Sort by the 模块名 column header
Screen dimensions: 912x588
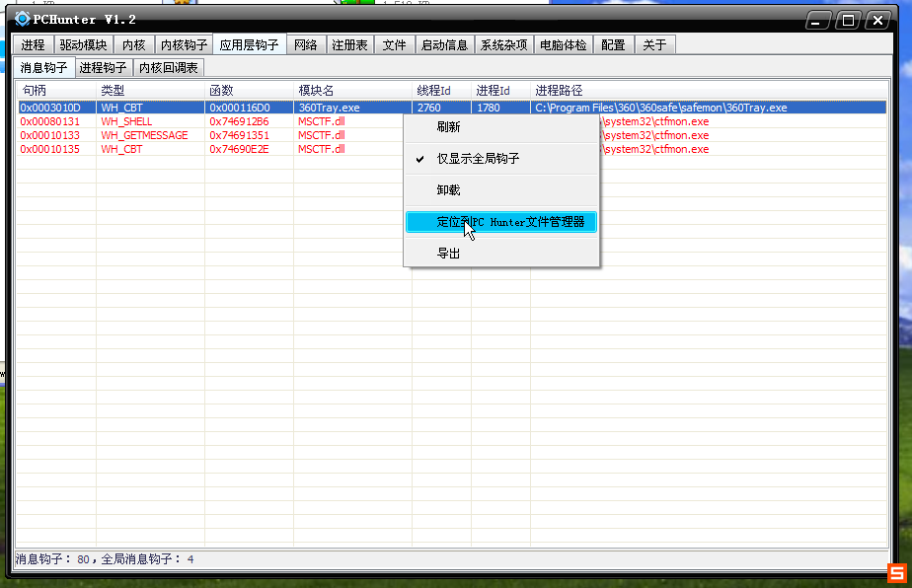(x=353, y=90)
